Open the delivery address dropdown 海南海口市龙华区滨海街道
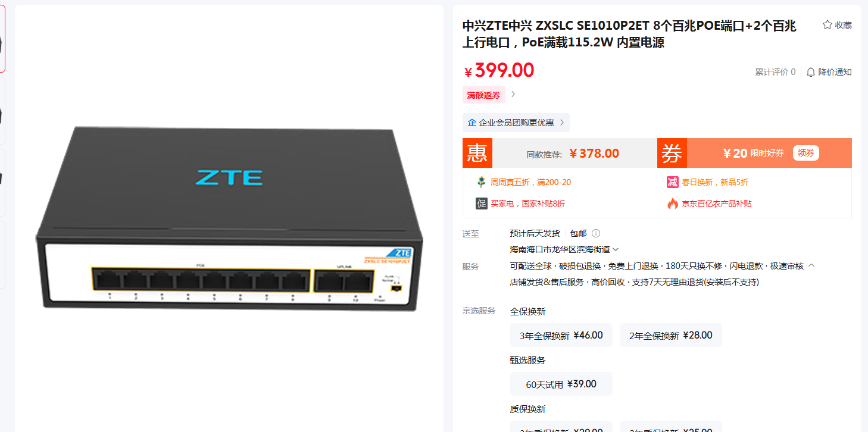The height and width of the screenshot is (432, 868). point(564,249)
